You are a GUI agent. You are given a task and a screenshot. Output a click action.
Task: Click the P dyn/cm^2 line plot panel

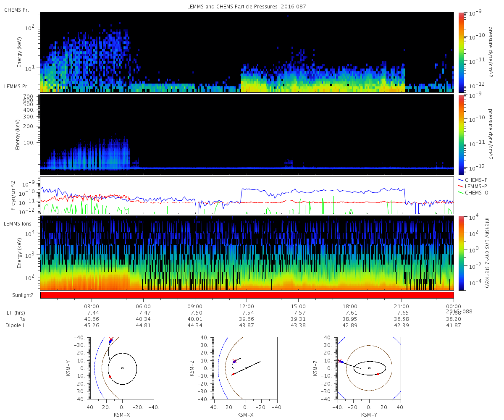coord(247,196)
